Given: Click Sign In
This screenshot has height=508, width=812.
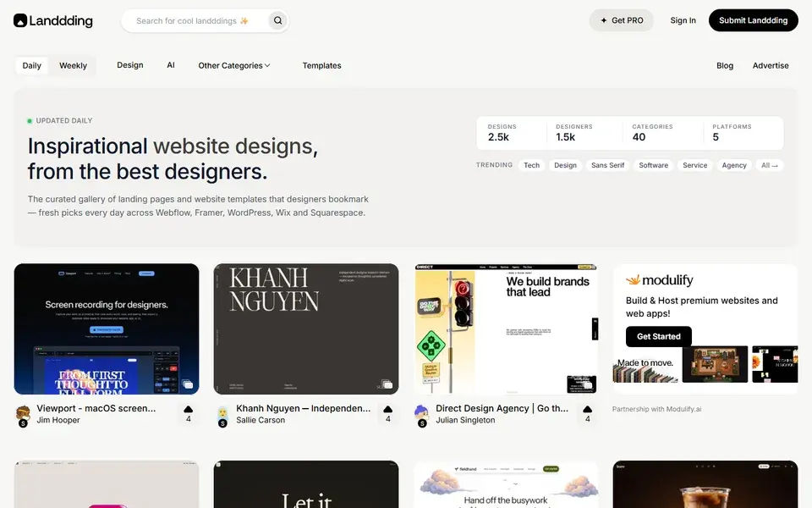Looking at the screenshot, I should click(683, 20).
